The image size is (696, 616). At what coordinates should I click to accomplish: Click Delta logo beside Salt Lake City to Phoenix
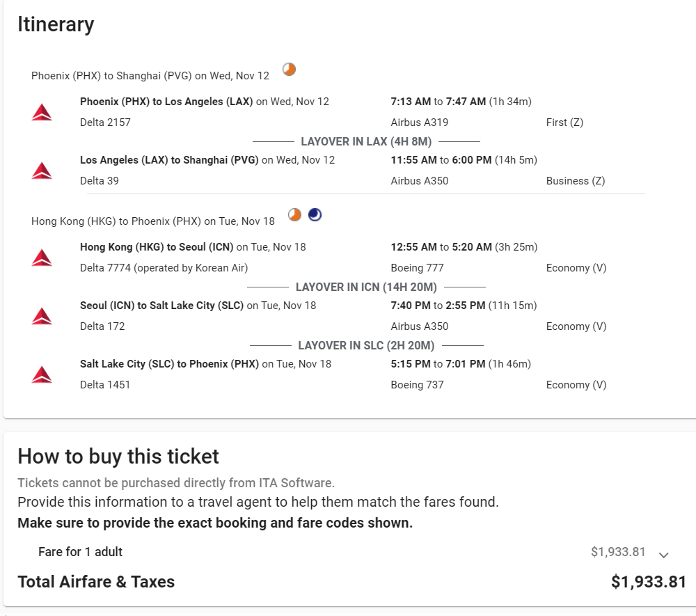(x=42, y=374)
